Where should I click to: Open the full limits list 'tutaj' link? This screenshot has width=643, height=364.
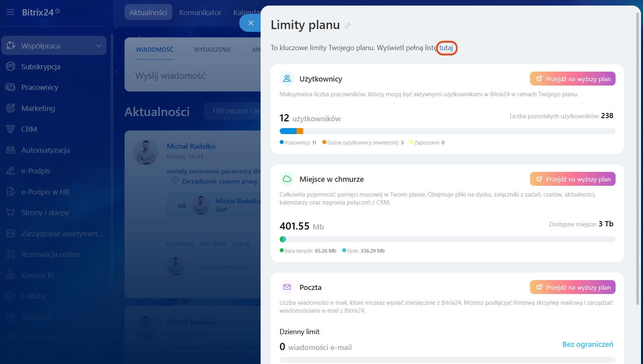click(446, 48)
